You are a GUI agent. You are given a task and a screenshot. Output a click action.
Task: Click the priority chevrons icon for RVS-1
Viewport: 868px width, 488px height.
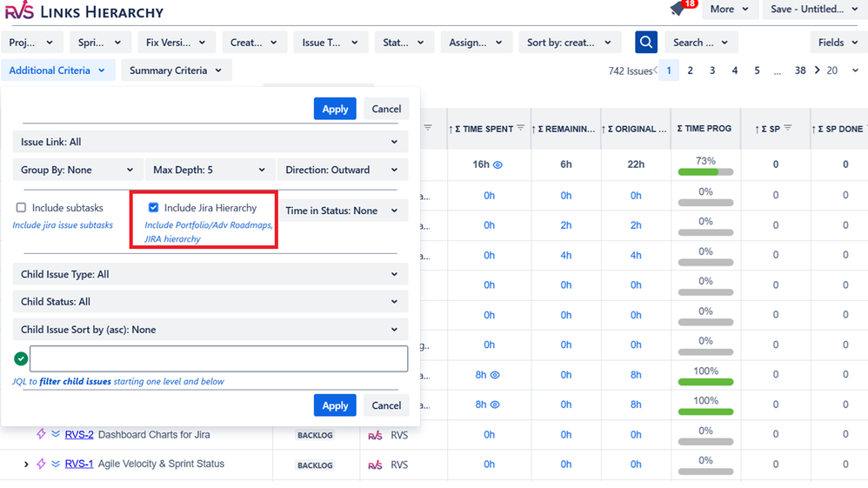(56, 465)
